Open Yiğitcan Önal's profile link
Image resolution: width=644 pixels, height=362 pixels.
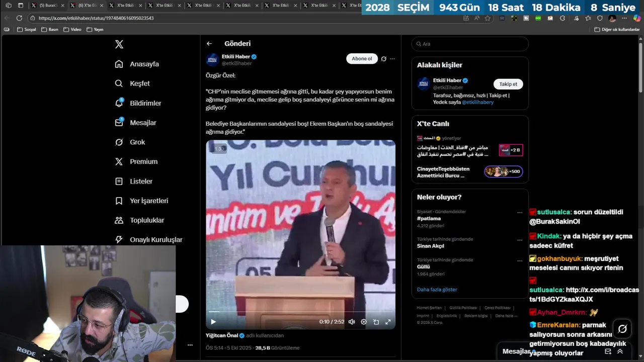click(x=222, y=335)
